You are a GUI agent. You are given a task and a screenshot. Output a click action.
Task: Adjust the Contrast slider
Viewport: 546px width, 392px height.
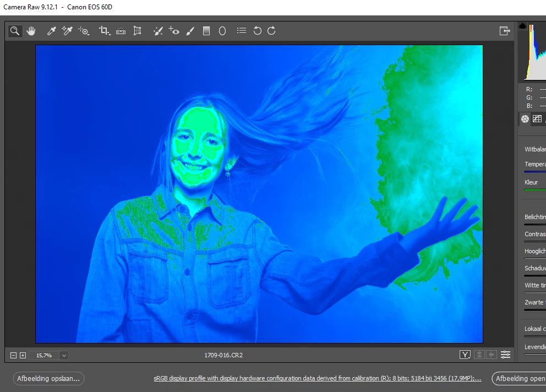click(535, 242)
